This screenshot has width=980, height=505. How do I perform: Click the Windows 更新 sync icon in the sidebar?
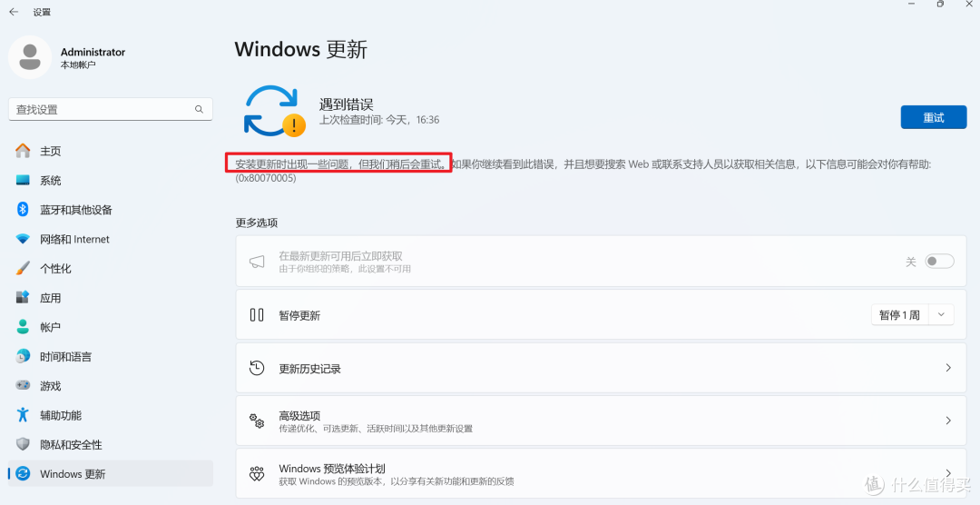click(x=23, y=474)
